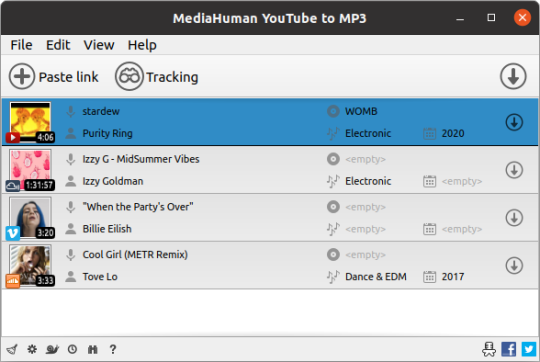Click the Paste link button
This screenshot has width=540, height=362.
click(54, 76)
